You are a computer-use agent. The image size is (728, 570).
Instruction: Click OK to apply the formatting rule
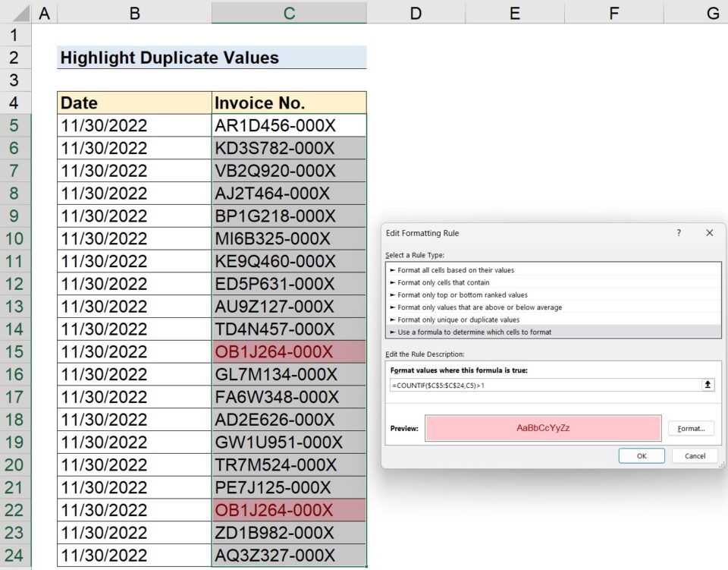pos(642,455)
